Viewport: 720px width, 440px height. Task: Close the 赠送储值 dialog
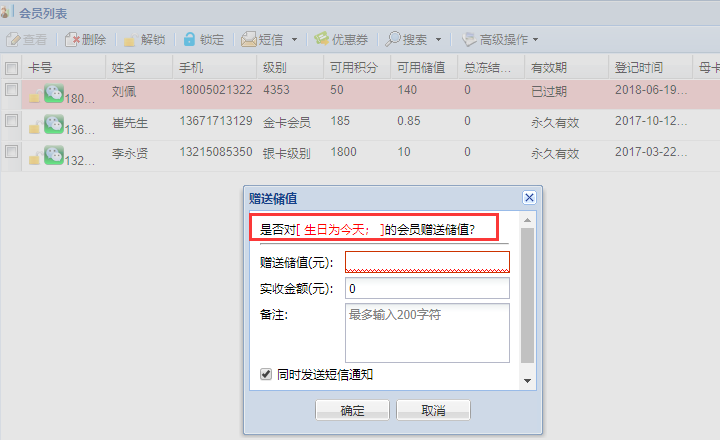[529, 197]
